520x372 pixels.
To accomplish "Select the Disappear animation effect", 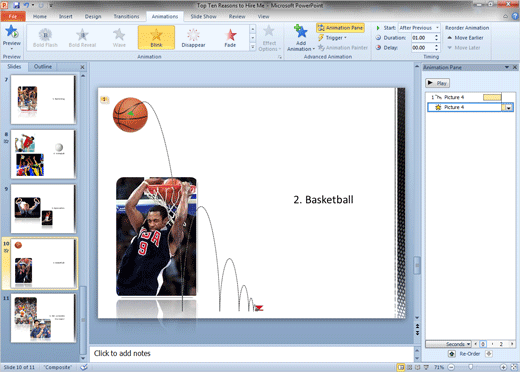I will click(193, 37).
